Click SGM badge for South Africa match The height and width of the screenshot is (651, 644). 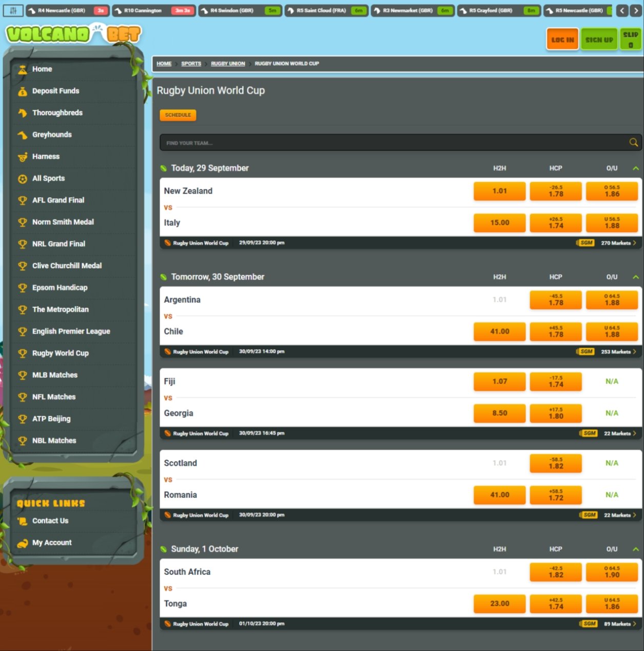589,624
